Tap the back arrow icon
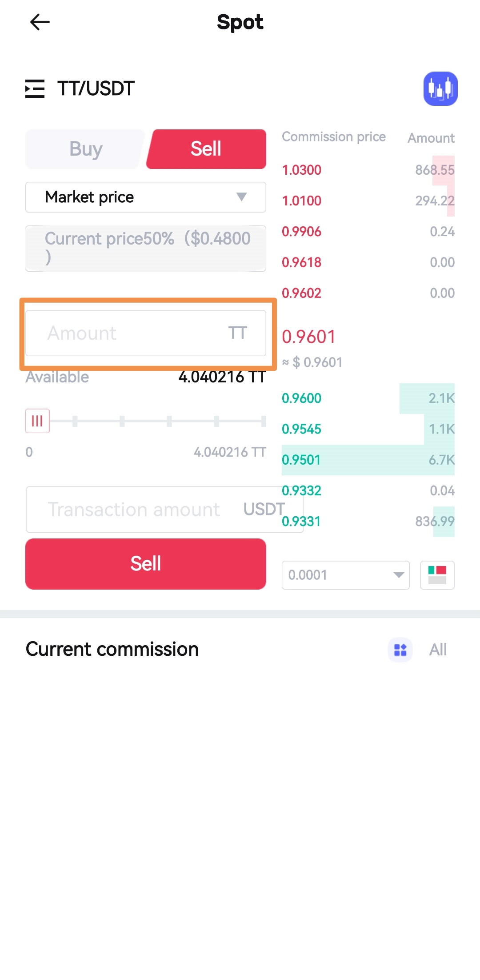The width and height of the screenshot is (480, 980). (x=40, y=22)
